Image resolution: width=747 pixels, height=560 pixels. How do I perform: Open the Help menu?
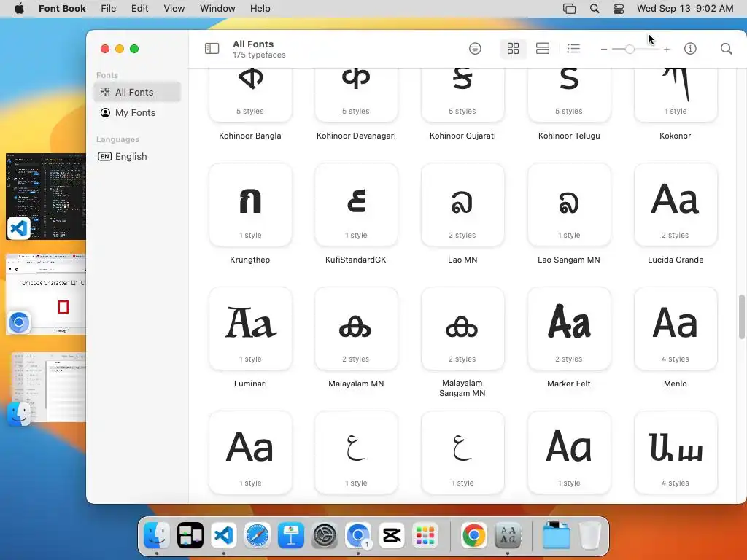[260, 8]
